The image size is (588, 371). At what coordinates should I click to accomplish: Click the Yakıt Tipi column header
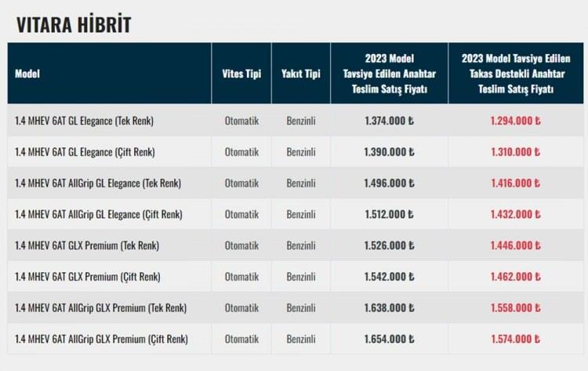[301, 74]
